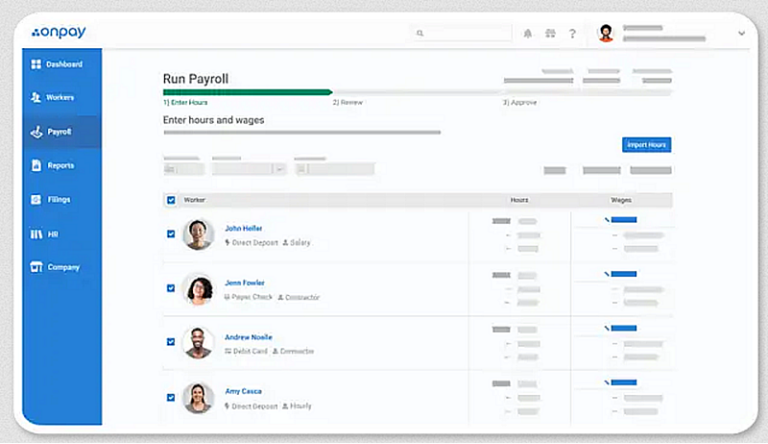Click the Dashboard grid icon
Image resolution: width=768 pixels, height=444 pixels.
pyautogui.click(x=36, y=64)
